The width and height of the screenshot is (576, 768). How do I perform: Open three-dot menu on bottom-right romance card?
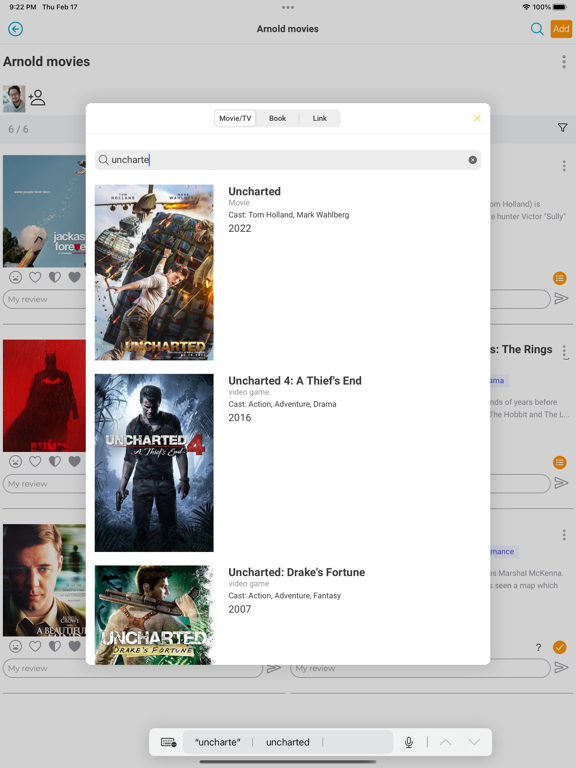[x=564, y=535]
